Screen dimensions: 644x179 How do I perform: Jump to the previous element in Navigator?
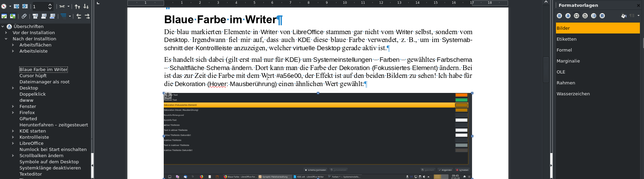tap(16, 6)
